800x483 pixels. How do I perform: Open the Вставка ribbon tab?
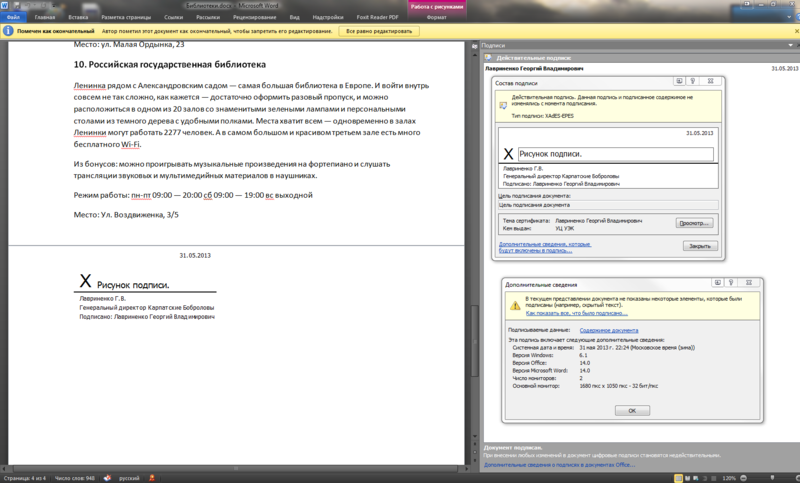(x=78, y=17)
